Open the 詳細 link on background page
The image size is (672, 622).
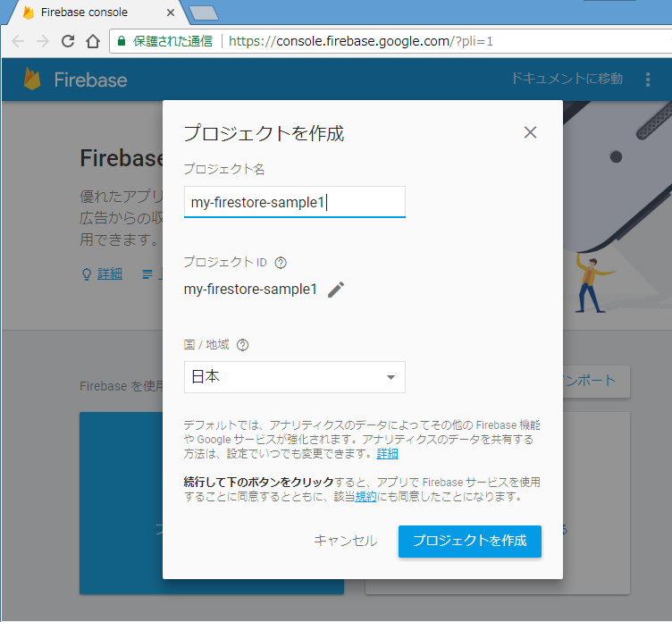[x=110, y=273]
